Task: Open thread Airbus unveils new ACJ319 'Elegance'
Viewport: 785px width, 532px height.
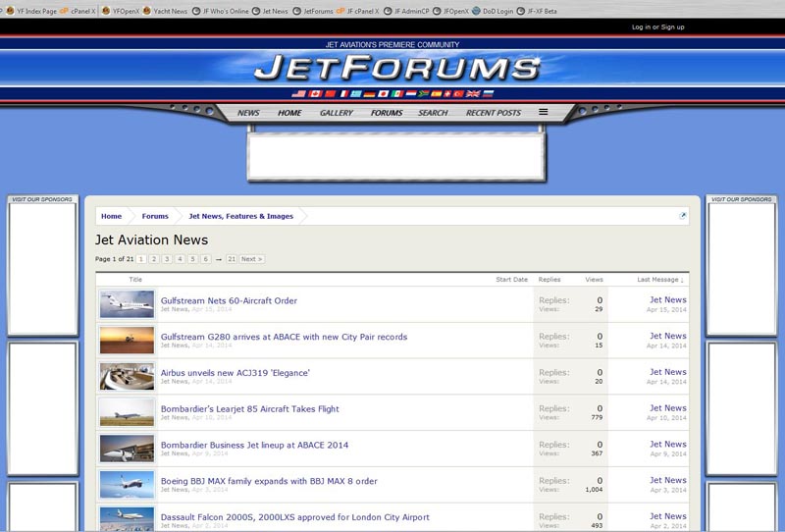Action: [235, 373]
